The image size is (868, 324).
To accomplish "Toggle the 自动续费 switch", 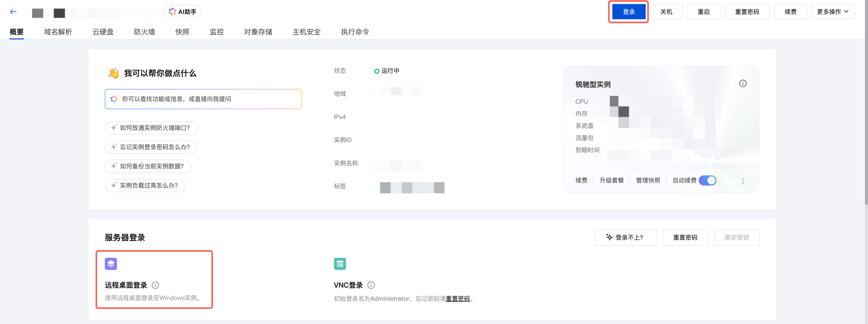I will (x=707, y=180).
